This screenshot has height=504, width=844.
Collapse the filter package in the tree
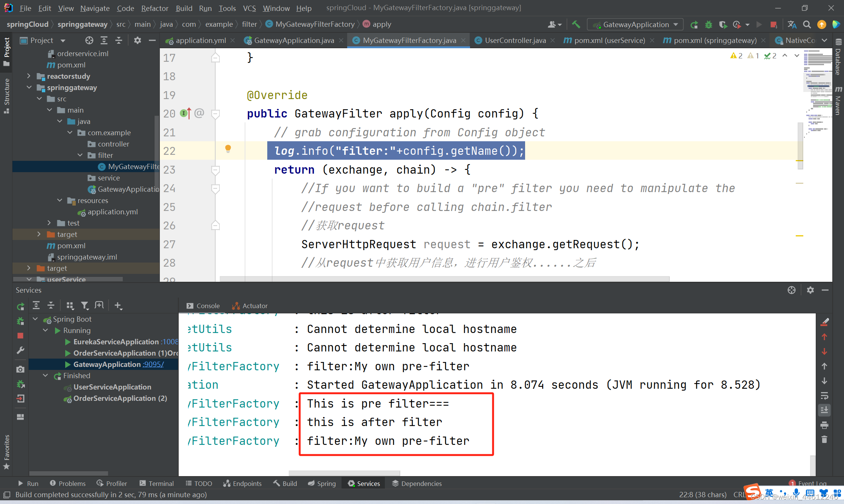[x=80, y=155]
